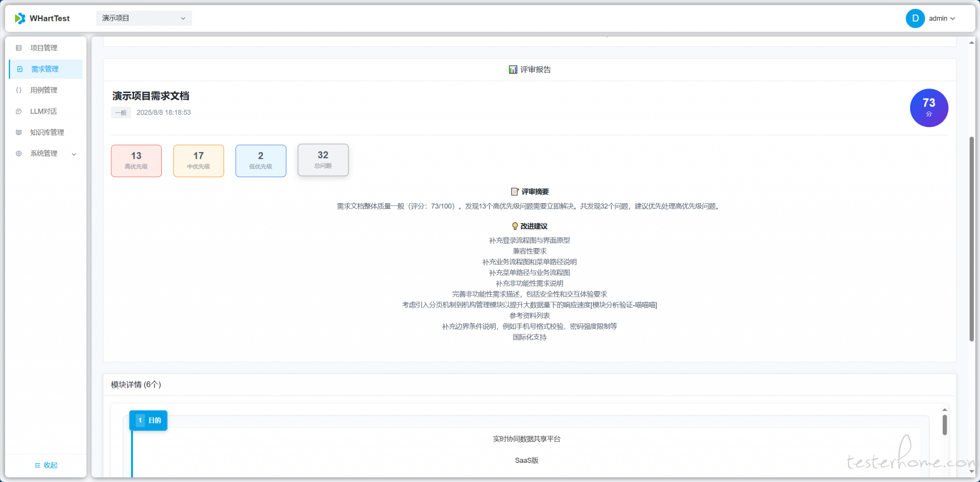The height and width of the screenshot is (482, 980).
Task: Click the admin user avatar
Action: pyautogui.click(x=915, y=18)
